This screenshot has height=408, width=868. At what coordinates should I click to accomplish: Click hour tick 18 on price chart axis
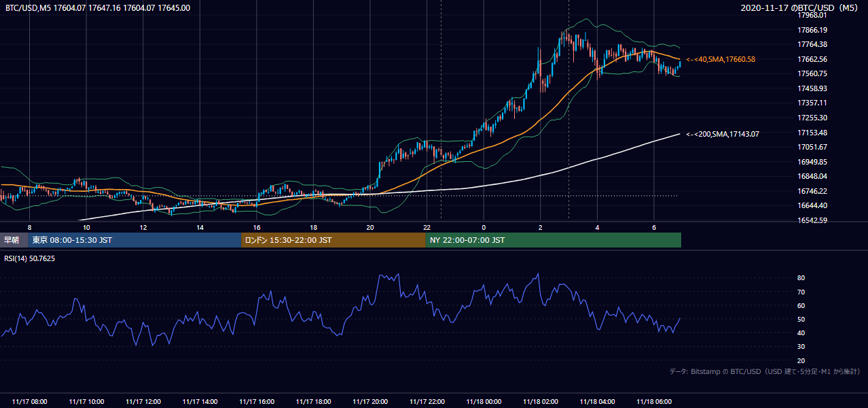point(313,227)
